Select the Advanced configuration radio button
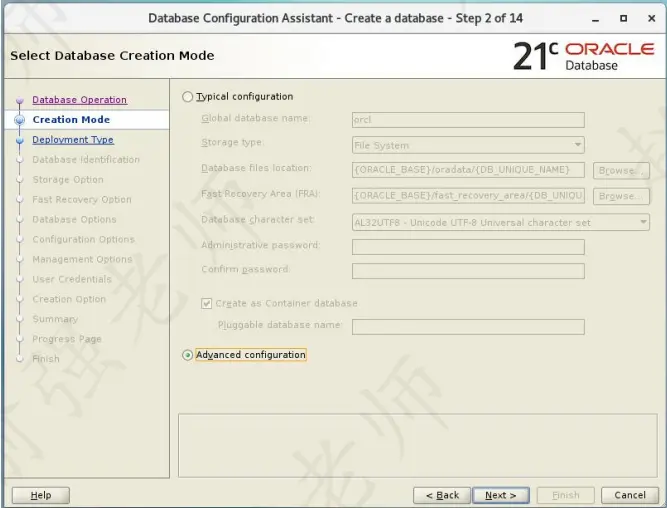 point(187,355)
